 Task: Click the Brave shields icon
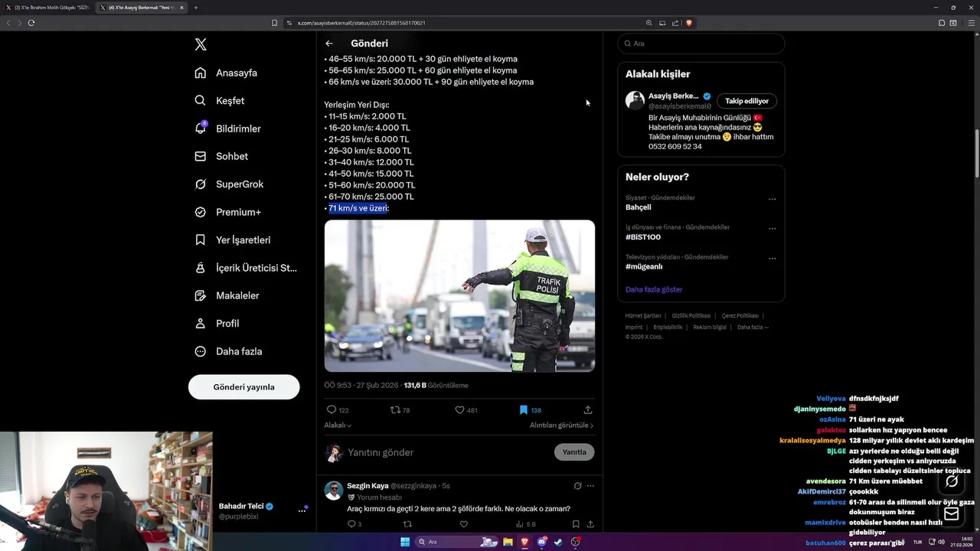tap(689, 23)
